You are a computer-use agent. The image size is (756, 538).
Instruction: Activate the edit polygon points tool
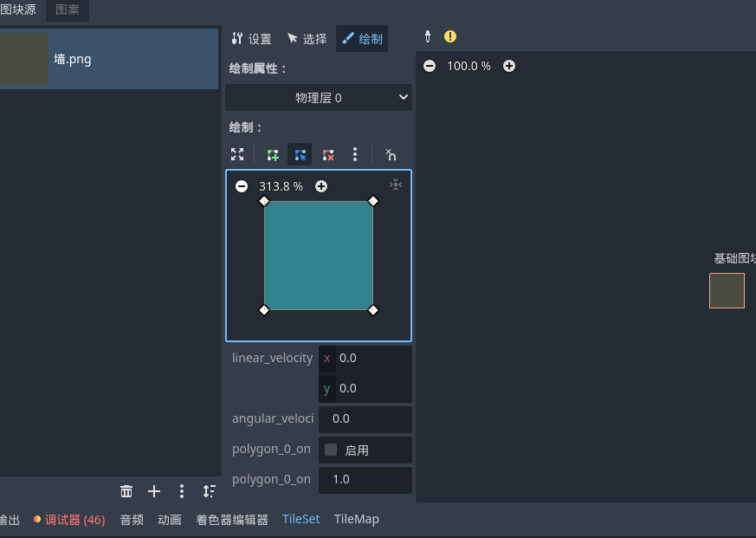[300, 155]
